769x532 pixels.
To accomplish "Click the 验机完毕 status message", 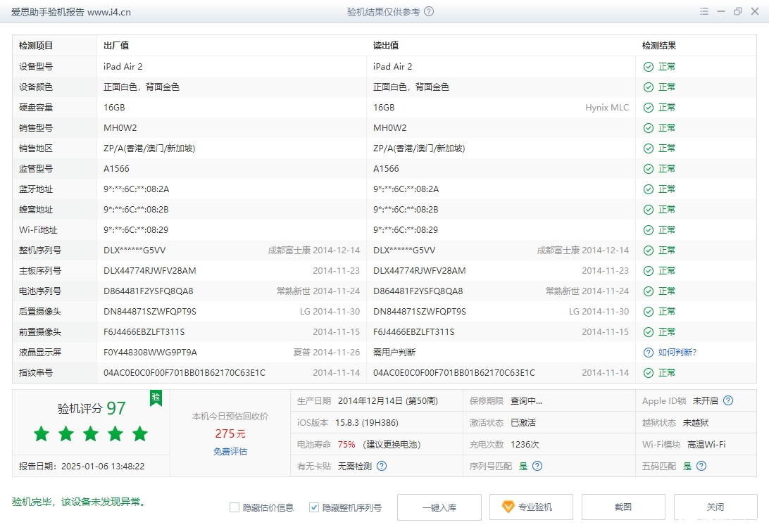I will [78, 502].
